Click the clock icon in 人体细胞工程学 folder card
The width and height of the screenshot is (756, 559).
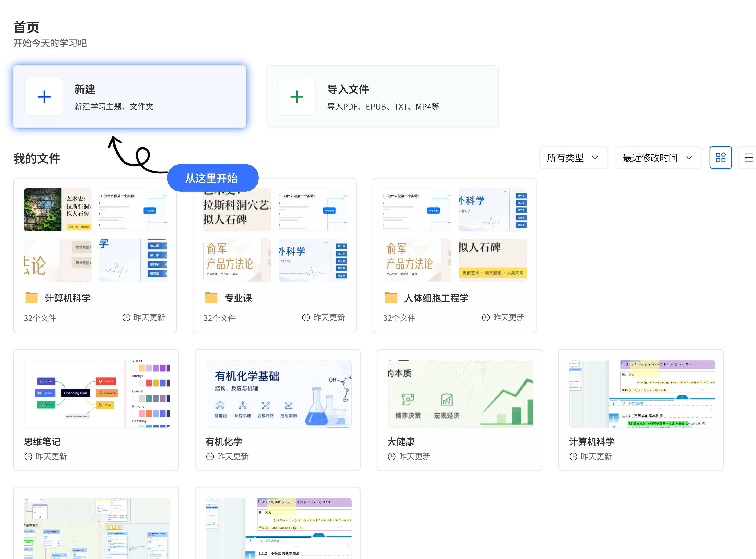pos(486,317)
